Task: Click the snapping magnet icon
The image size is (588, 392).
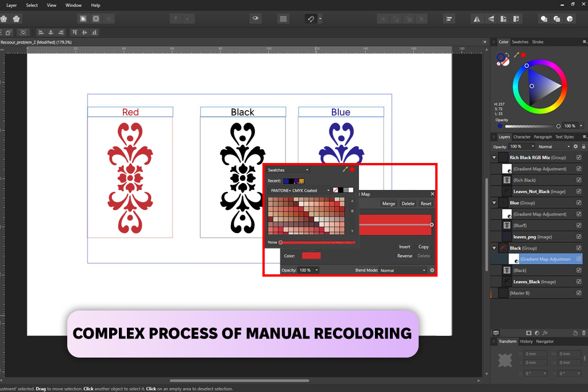Action: (311, 19)
